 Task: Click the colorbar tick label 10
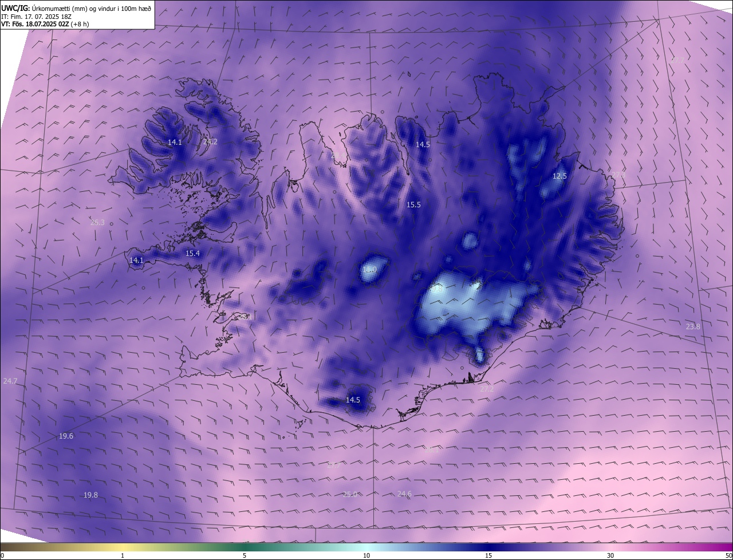click(x=366, y=555)
